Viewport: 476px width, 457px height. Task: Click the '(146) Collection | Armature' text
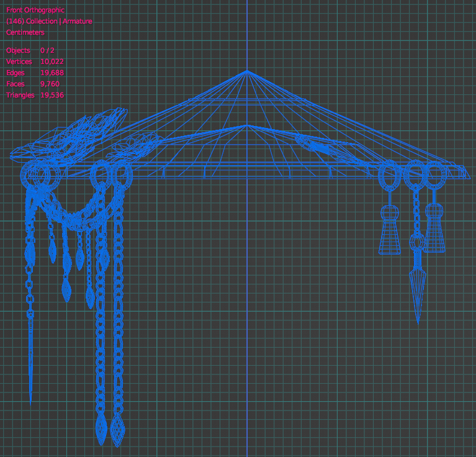49,21
